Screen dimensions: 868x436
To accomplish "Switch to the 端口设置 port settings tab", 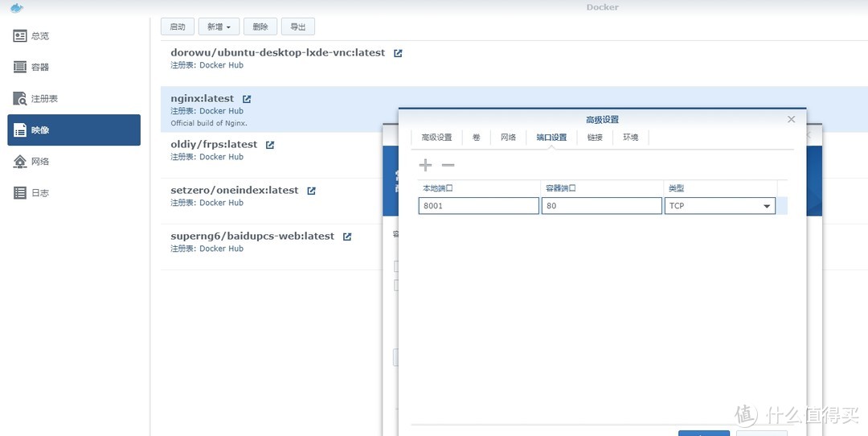I will coord(551,138).
